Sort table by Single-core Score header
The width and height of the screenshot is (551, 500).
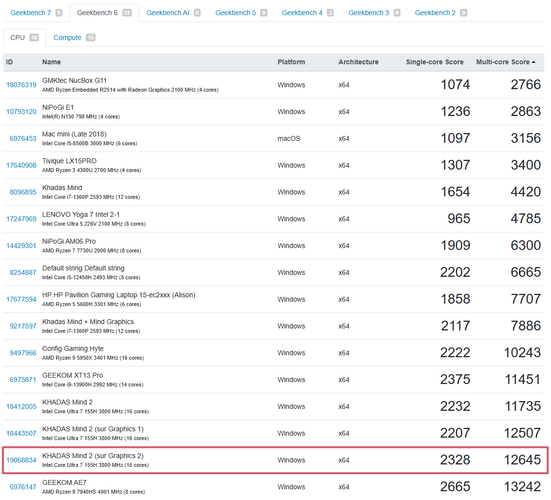coord(434,62)
